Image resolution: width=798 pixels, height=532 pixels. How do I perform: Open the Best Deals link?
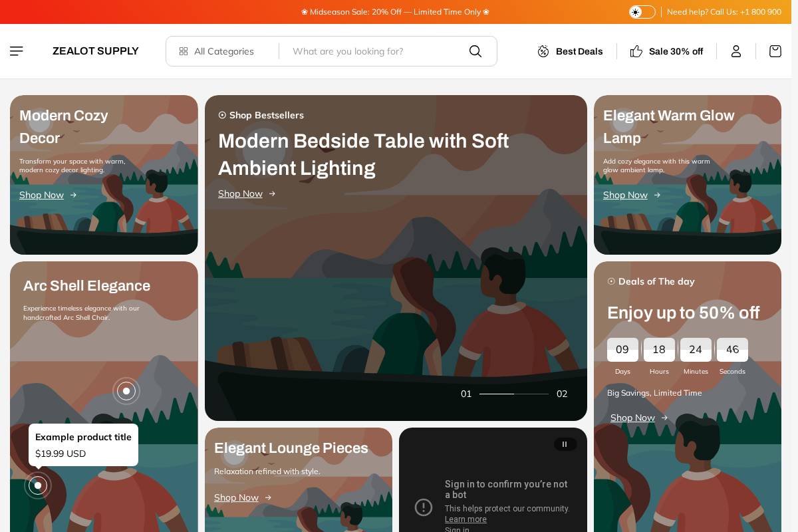(579, 51)
